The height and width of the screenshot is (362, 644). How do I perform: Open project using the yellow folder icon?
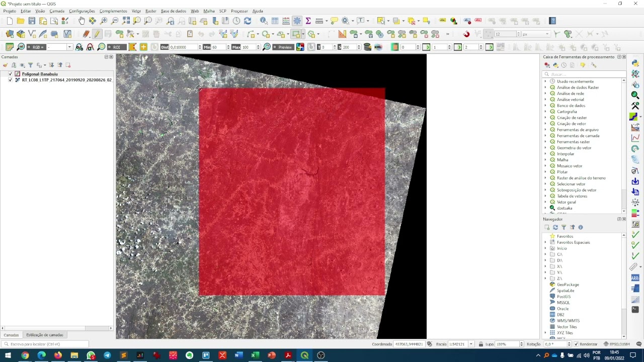tap(21, 21)
